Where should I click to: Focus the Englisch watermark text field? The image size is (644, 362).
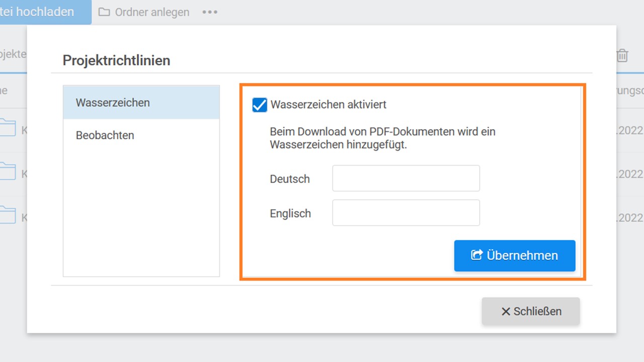click(406, 213)
